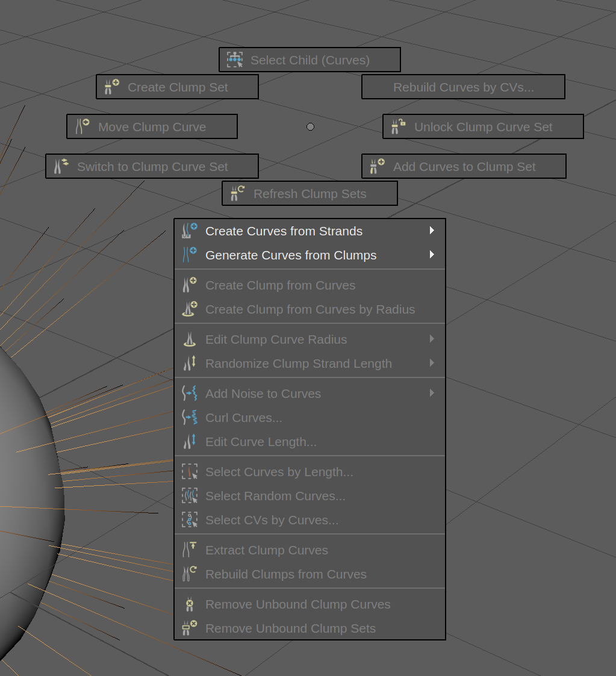Viewport: 616px width, 676px height.
Task: Click the Refresh Clump Sets icon
Action: 237,193
